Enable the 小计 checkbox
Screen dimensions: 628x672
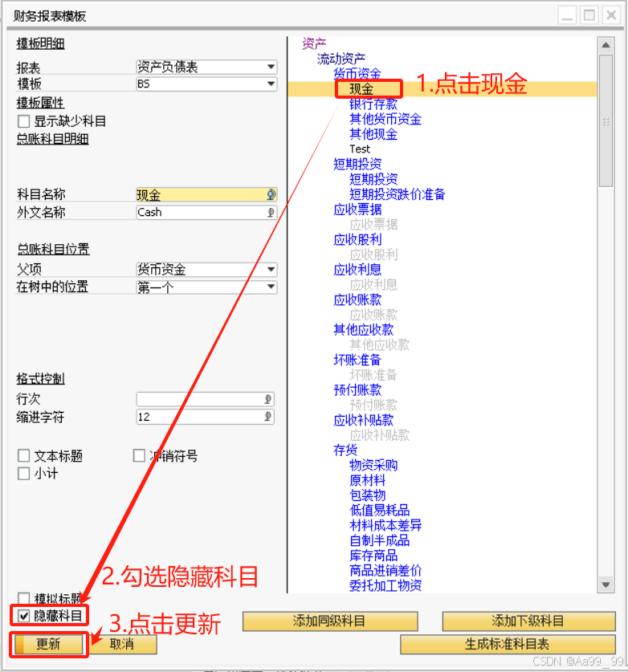[24, 474]
